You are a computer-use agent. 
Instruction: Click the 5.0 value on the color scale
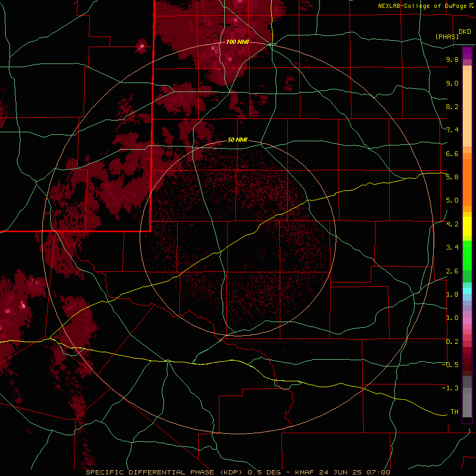pyautogui.click(x=452, y=200)
